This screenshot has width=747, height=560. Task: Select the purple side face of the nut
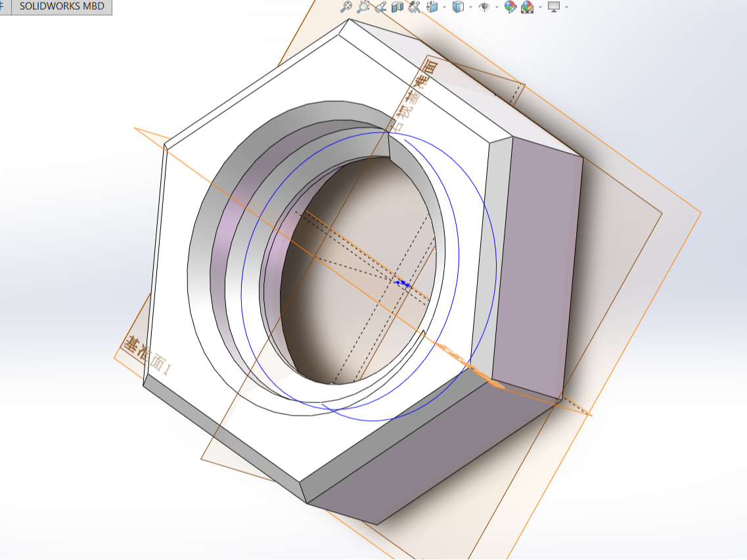click(537, 267)
